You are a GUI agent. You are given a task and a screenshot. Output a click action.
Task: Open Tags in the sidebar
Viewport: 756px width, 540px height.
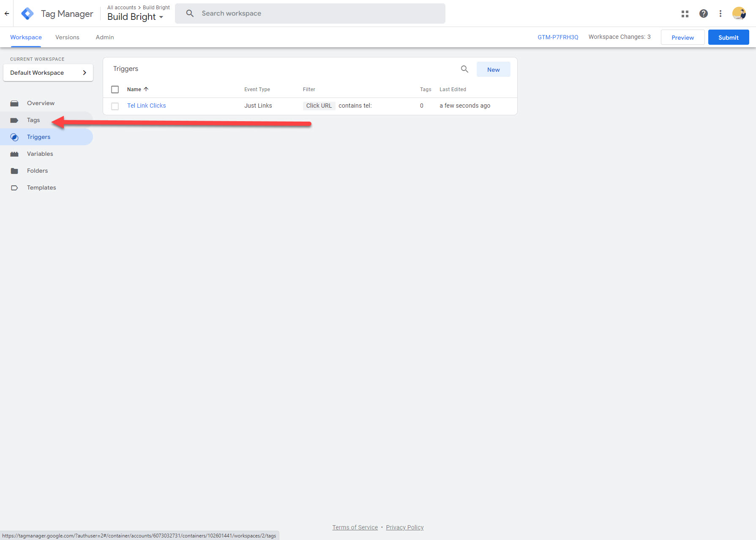pyautogui.click(x=33, y=120)
